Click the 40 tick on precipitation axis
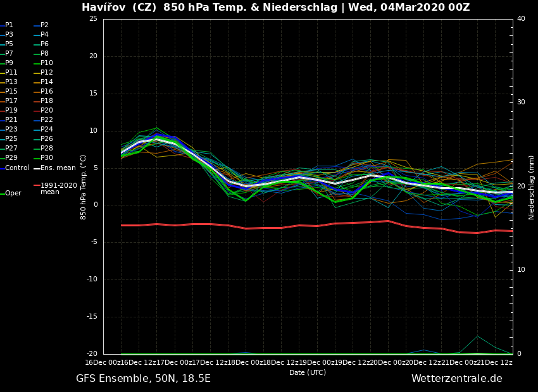The height and width of the screenshot is (392, 538). point(521,19)
